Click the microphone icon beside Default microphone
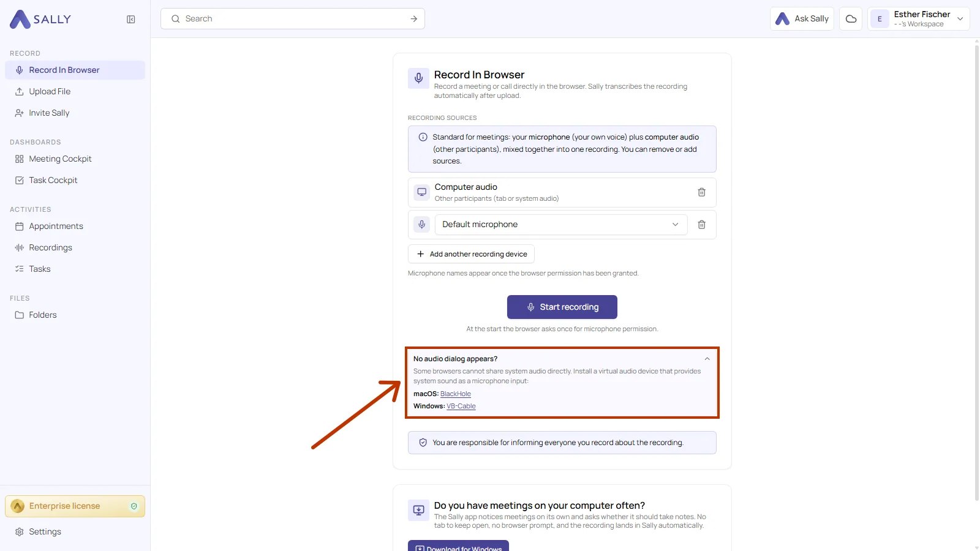The image size is (980, 551). [422, 225]
